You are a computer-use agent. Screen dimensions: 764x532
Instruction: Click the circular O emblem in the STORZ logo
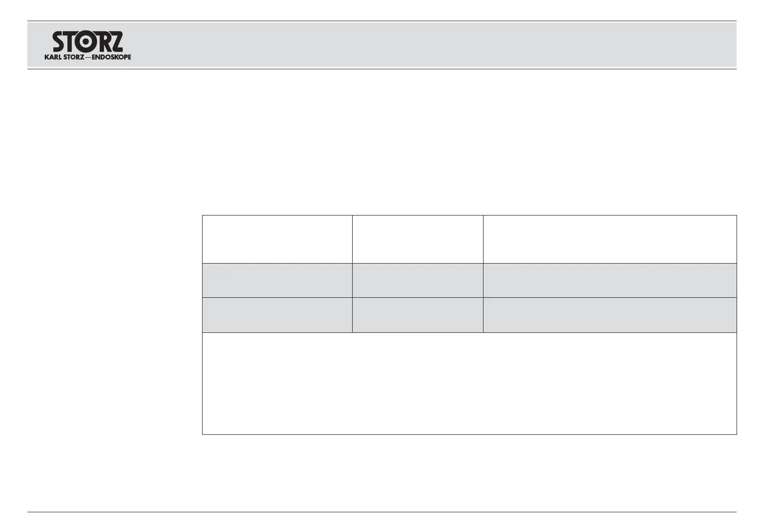pos(87,42)
